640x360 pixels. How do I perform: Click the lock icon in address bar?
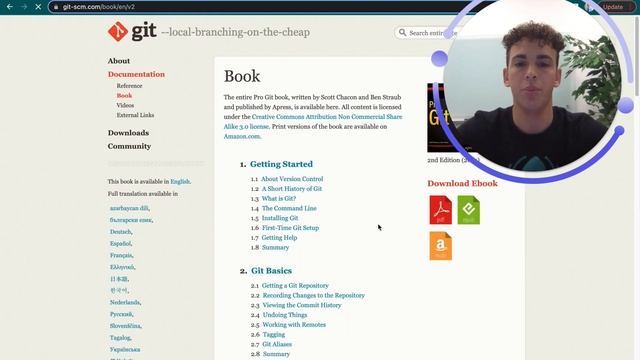tap(56, 7)
